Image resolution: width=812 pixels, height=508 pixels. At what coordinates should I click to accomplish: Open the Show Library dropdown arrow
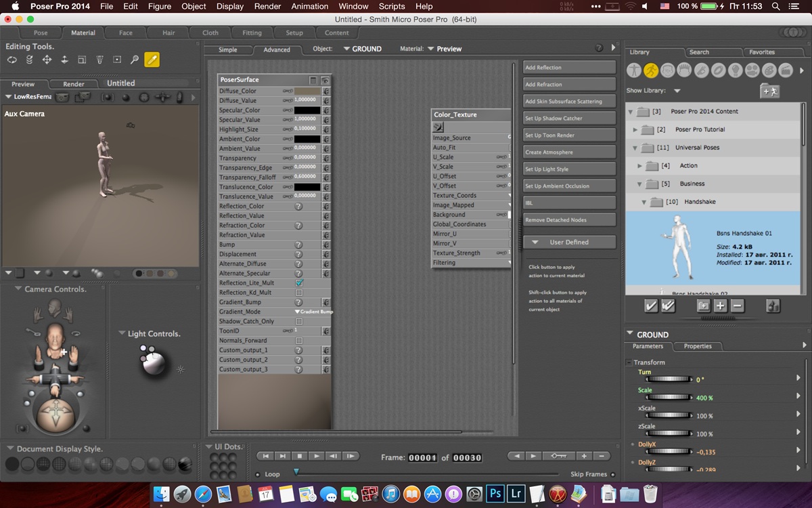coord(677,91)
